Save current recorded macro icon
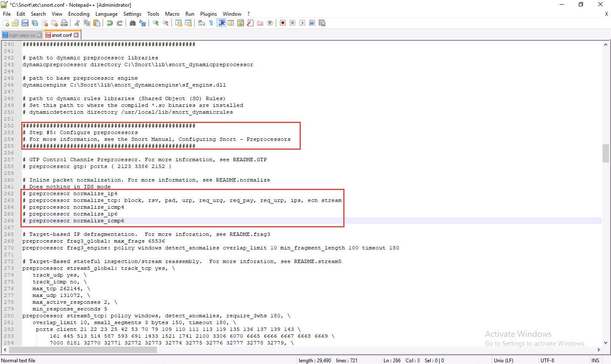 (x=322, y=23)
